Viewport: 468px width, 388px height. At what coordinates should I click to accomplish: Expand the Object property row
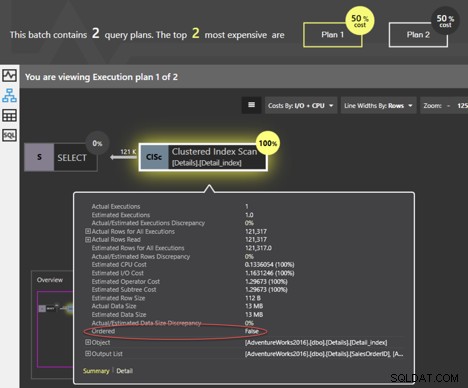coord(88,342)
